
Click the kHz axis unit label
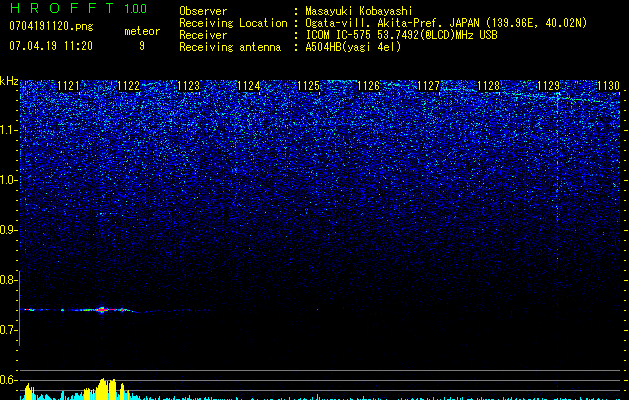click(9, 81)
